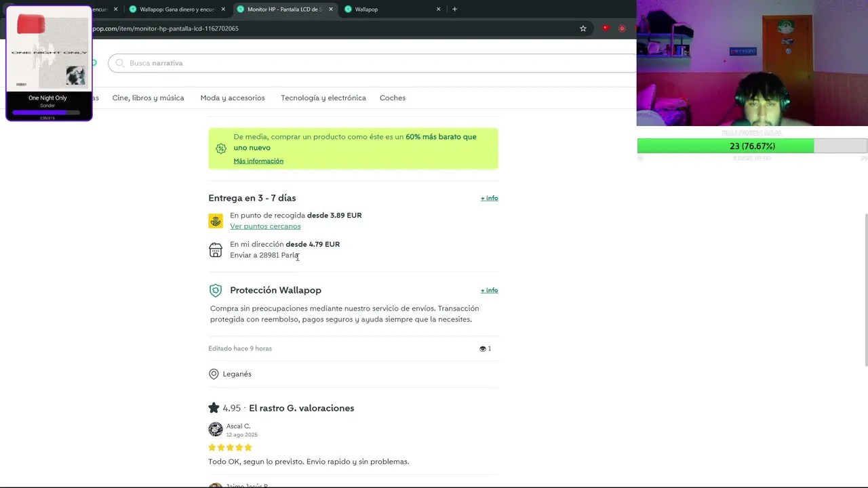Open the Tecnología y electrónica category
This screenshot has height=488, width=868.
(x=323, y=98)
